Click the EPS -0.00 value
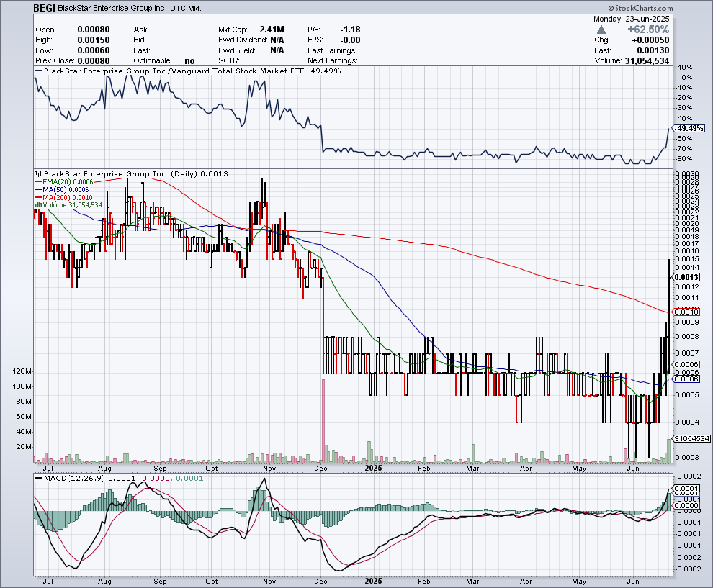Screen dimensions: 713x588 tap(350, 40)
